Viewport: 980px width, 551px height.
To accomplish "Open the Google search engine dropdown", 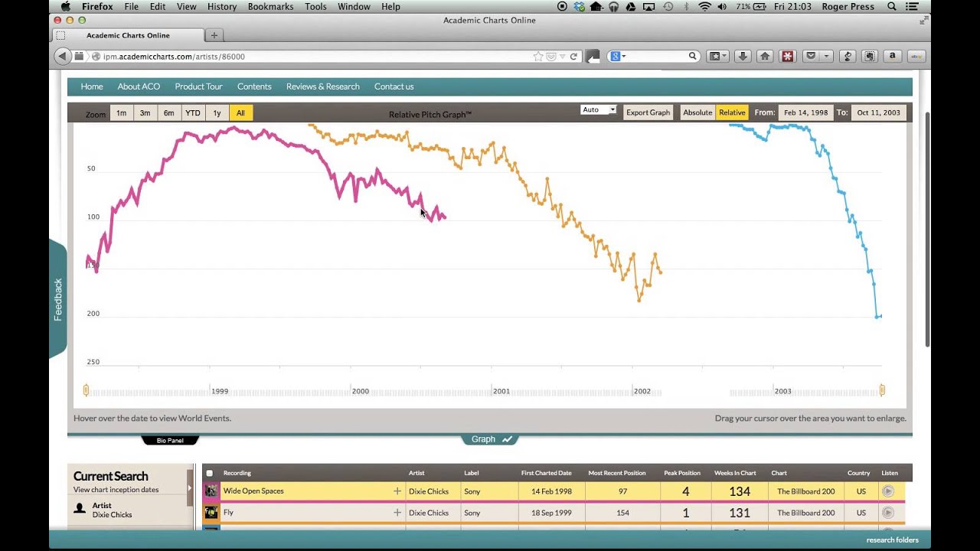I will click(x=617, y=56).
